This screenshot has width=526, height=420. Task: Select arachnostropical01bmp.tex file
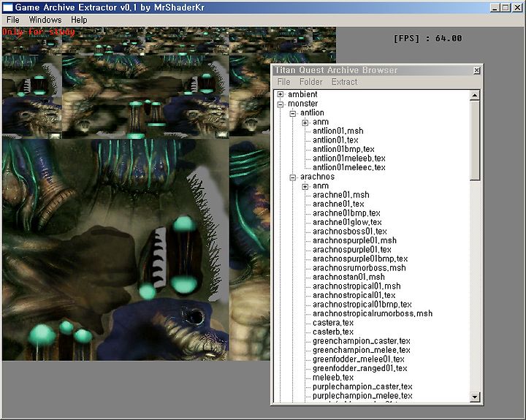pyautogui.click(x=362, y=305)
